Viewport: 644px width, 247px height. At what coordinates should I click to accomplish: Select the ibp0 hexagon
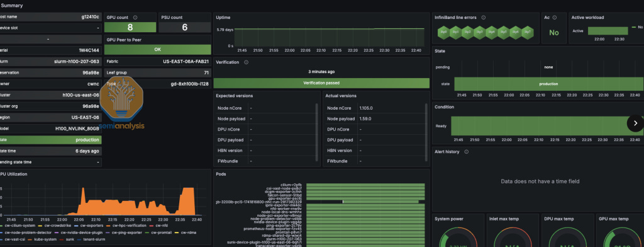click(443, 32)
